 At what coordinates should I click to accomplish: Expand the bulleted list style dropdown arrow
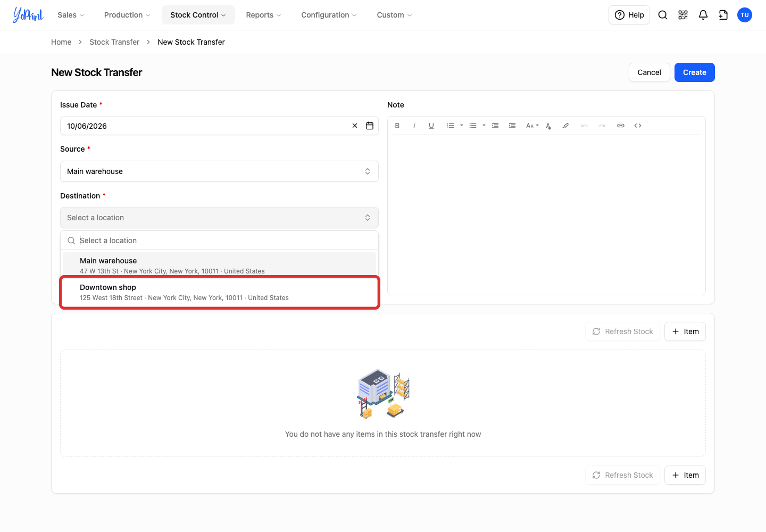click(484, 126)
